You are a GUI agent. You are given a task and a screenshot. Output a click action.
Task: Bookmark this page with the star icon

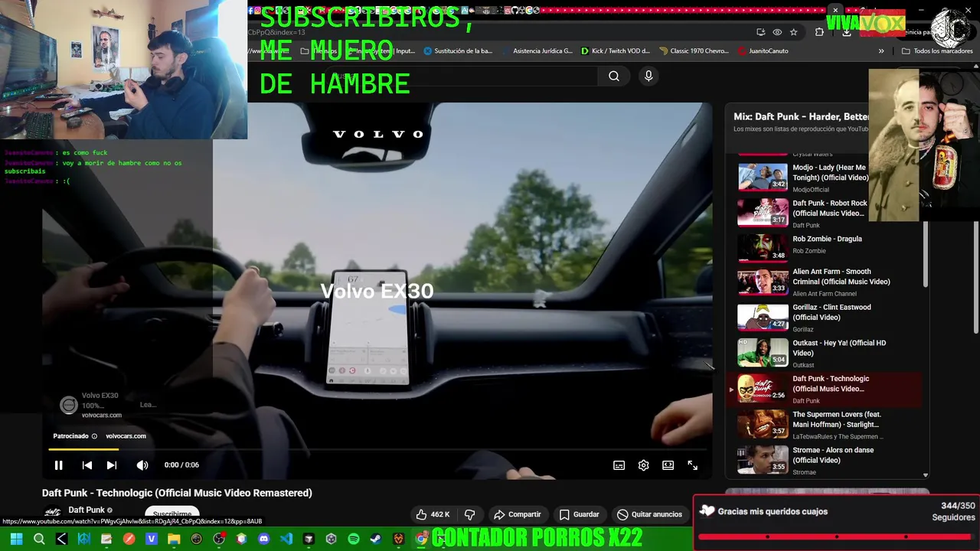794,32
